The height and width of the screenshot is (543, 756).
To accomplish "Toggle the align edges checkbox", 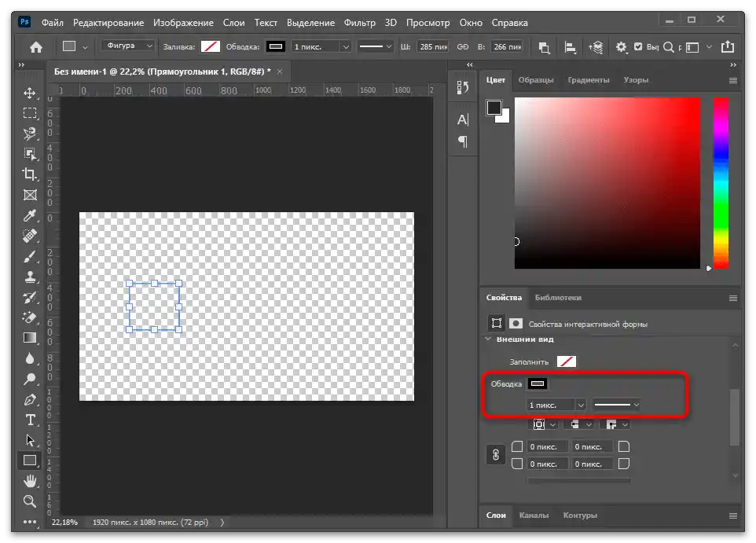I will tap(638, 47).
